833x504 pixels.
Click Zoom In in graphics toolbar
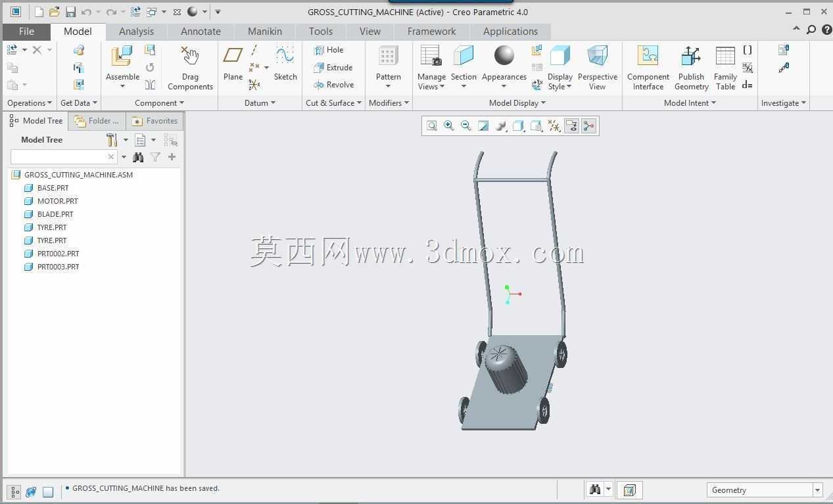coord(449,126)
